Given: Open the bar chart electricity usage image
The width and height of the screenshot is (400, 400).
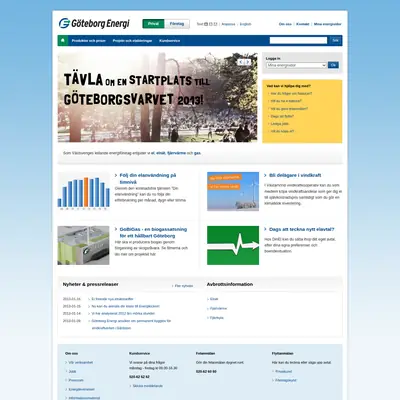Looking at the screenshot, I should point(83,192).
